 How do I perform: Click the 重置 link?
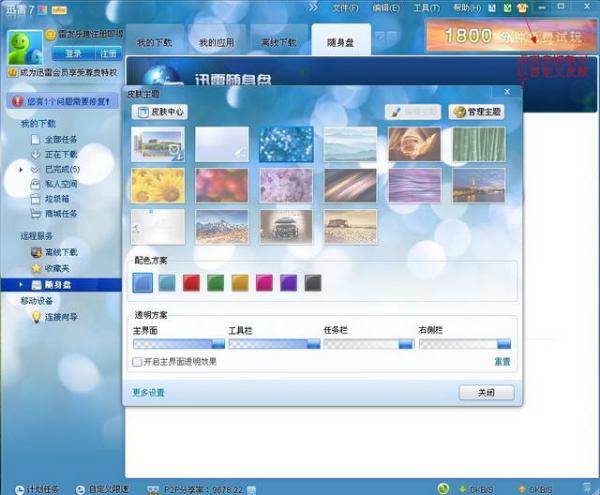[x=502, y=361]
